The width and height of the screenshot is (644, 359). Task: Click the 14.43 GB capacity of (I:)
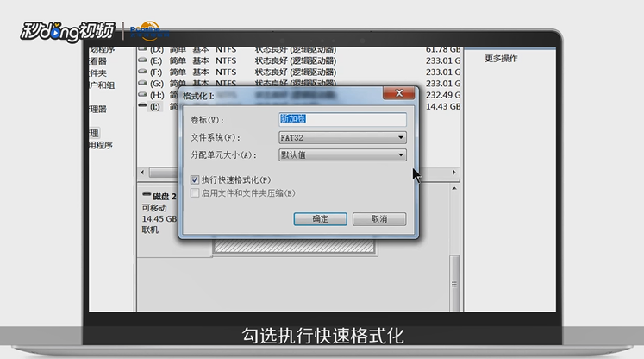[x=443, y=106]
